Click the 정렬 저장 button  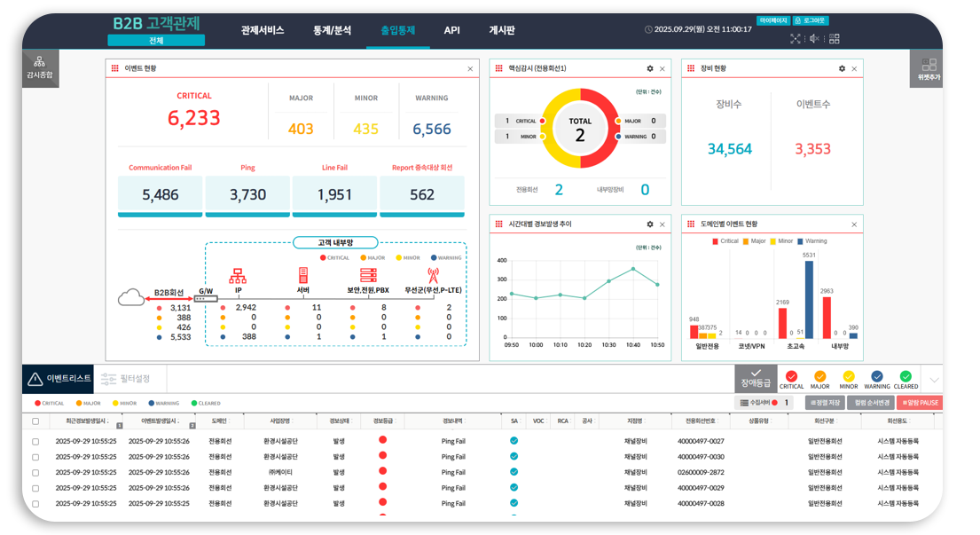[825, 403]
